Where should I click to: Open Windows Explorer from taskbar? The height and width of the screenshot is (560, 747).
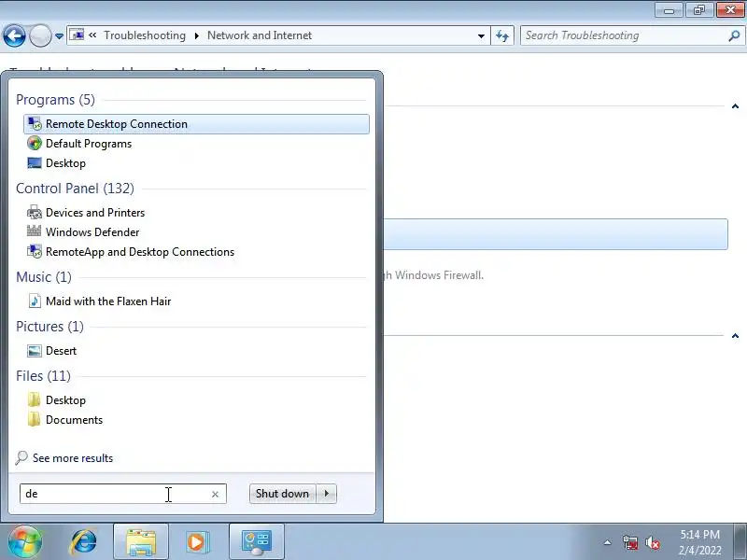coord(141,542)
